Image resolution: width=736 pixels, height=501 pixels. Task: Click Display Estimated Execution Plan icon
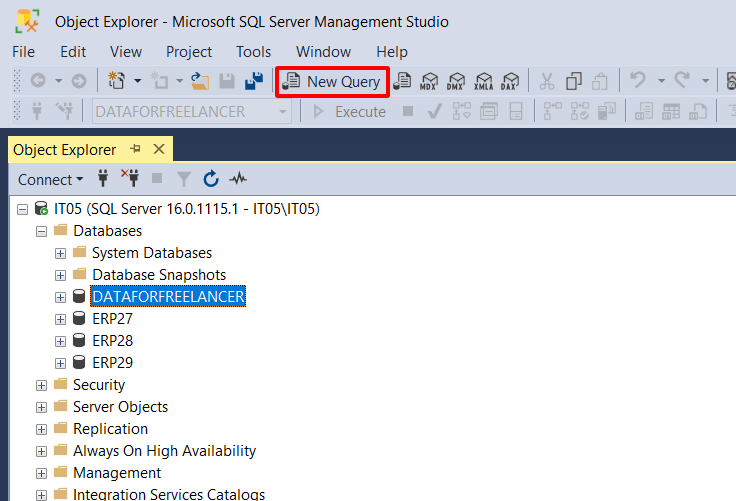[462, 112]
